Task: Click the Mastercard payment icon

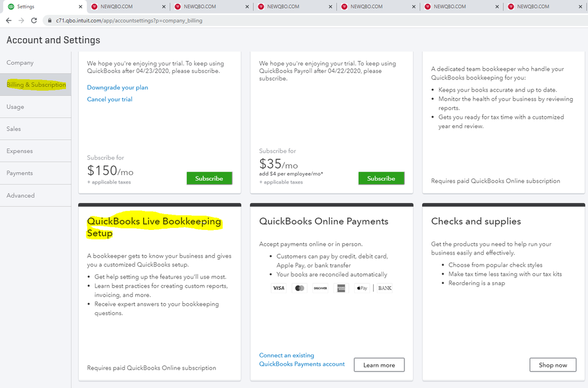Action: (x=300, y=287)
